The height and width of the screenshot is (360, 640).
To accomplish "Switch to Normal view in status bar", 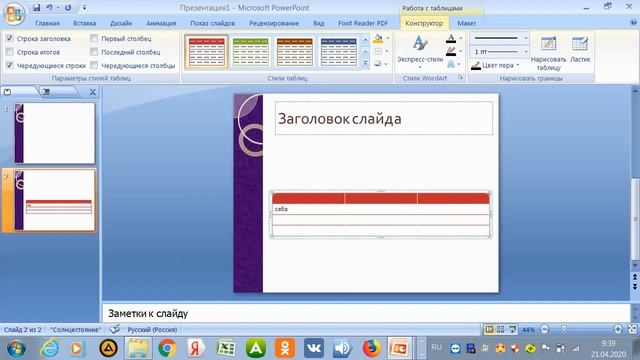I will 489,329.
